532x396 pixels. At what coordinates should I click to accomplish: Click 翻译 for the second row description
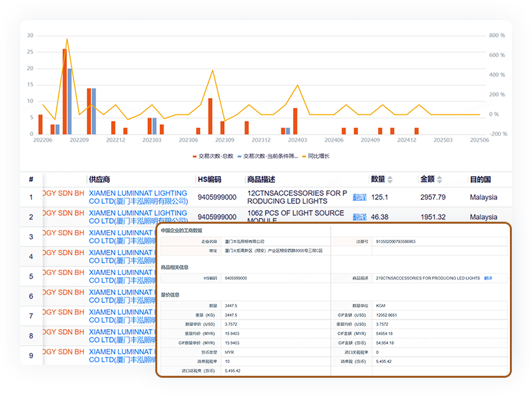click(359, 217)
